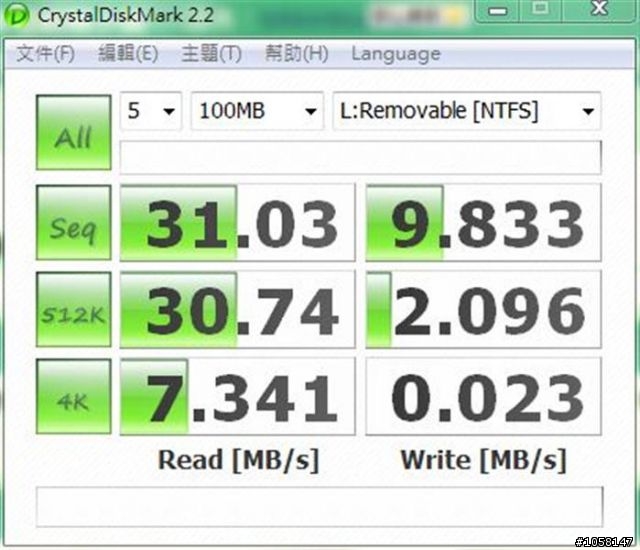Start the 4K random test
Screen dimensions: 640x550
tap(73, 396)
